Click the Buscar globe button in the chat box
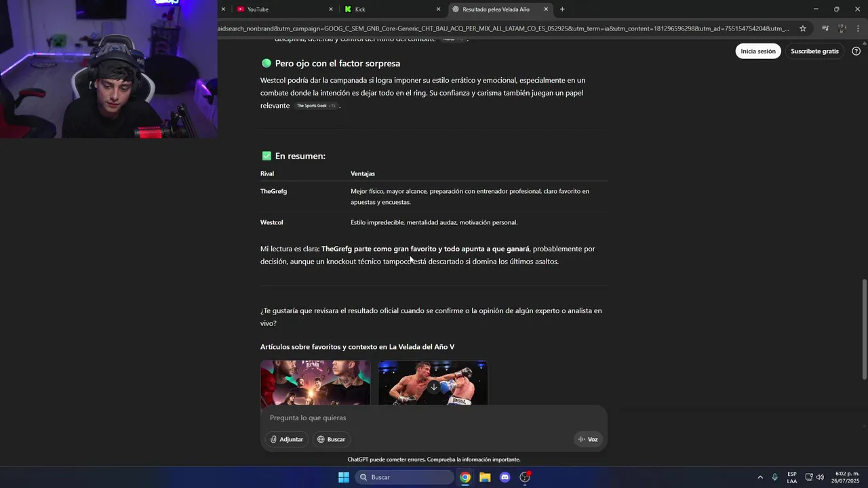Viewport: 868px width, 488px height. 331,439
